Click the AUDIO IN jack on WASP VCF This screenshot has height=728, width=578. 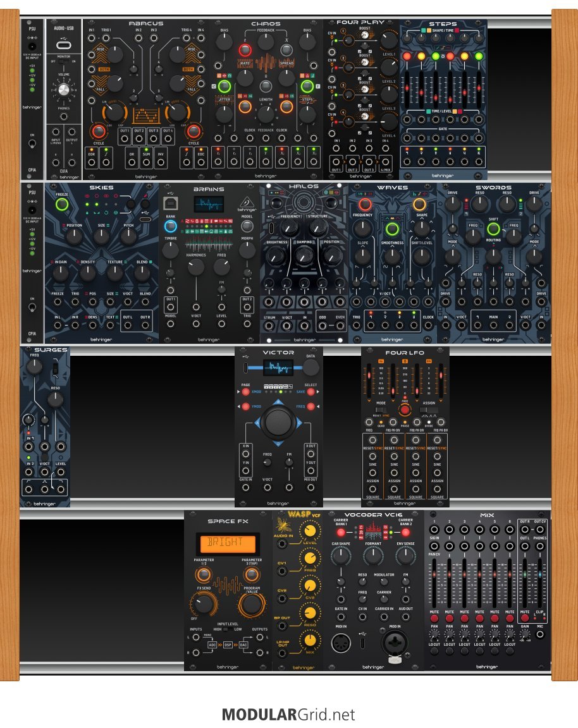pyautogui.click(x=282, y=543)
